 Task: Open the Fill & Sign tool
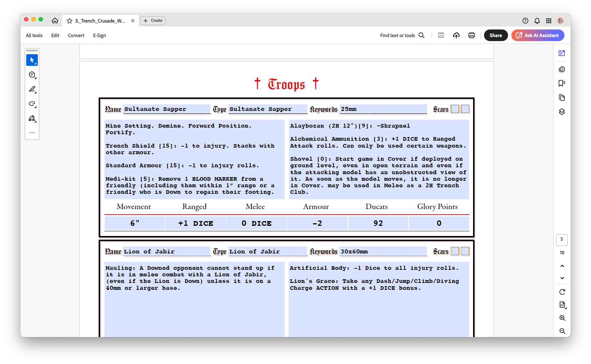click(32, 119)
